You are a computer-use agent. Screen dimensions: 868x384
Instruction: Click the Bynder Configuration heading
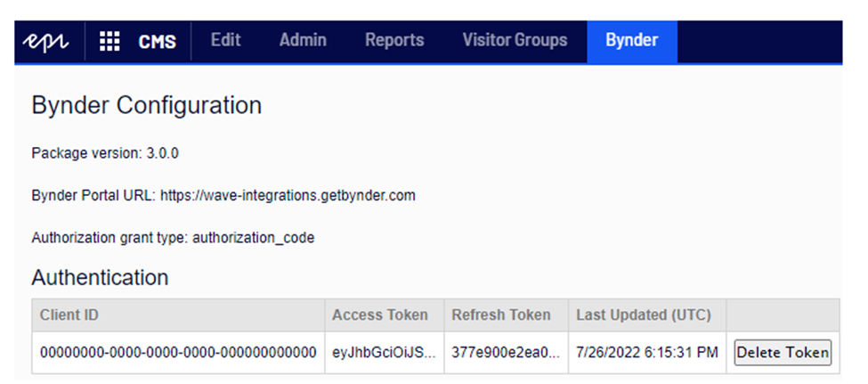(x=147, y=106)
